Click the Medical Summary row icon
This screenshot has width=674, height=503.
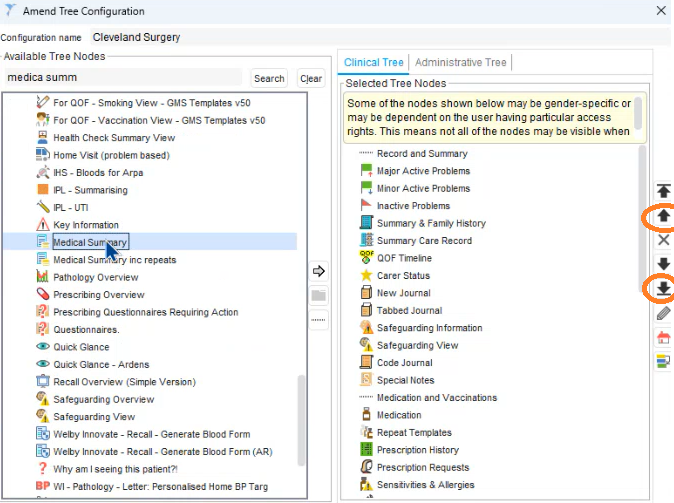point(43,242)
